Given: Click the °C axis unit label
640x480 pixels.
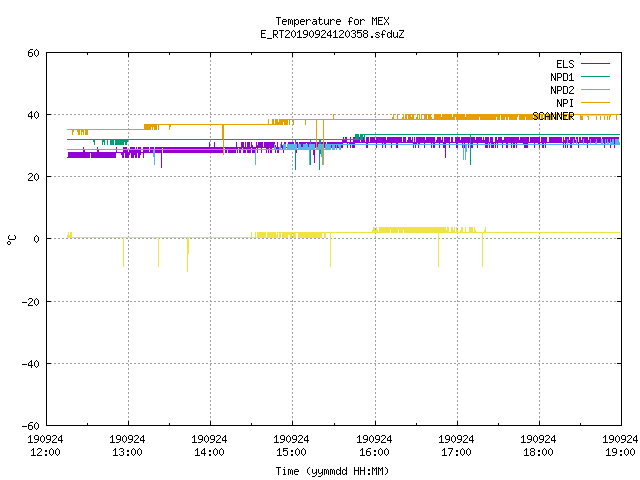Looking at the screenshot, I should 12,240.
